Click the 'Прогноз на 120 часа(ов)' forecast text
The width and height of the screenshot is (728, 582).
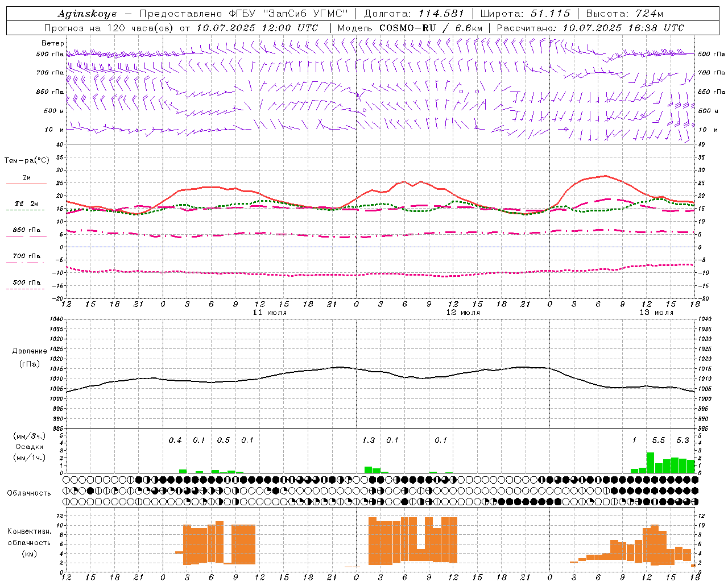tap(109, 28)
